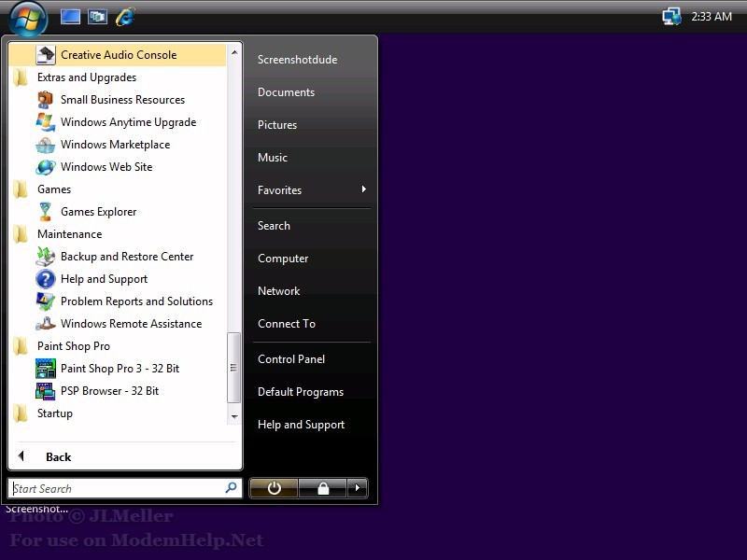
Task: Launch Internet Explorer from Quick Launch
Action: pos(125,17)
